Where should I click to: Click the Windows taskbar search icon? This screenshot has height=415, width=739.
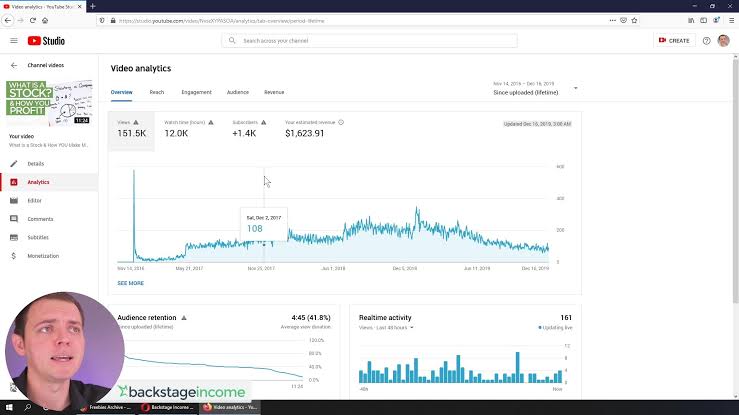27,407
